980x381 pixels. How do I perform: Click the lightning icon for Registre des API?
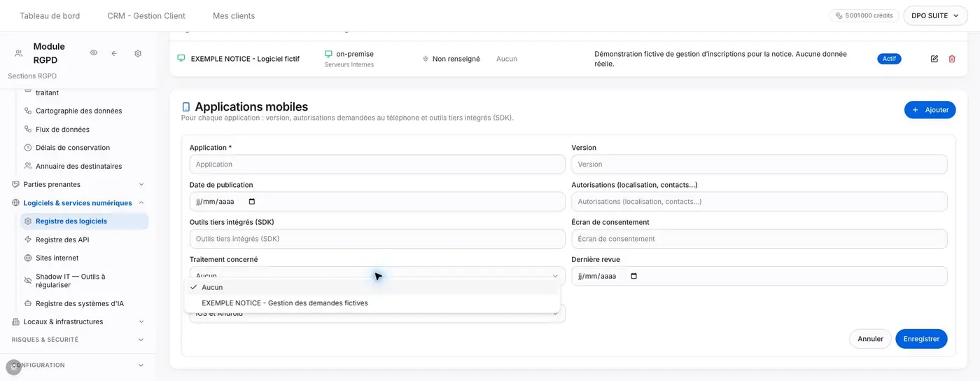28,240
